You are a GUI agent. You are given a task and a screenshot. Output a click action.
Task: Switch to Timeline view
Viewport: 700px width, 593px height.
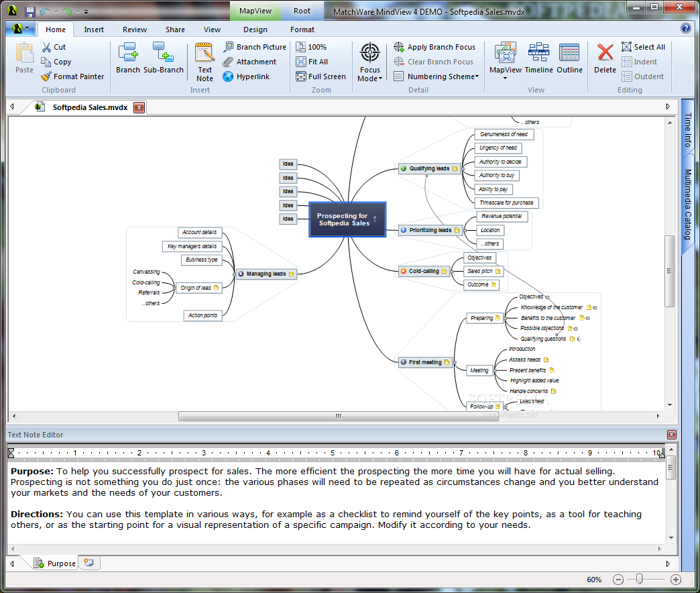tap(539, 58)
